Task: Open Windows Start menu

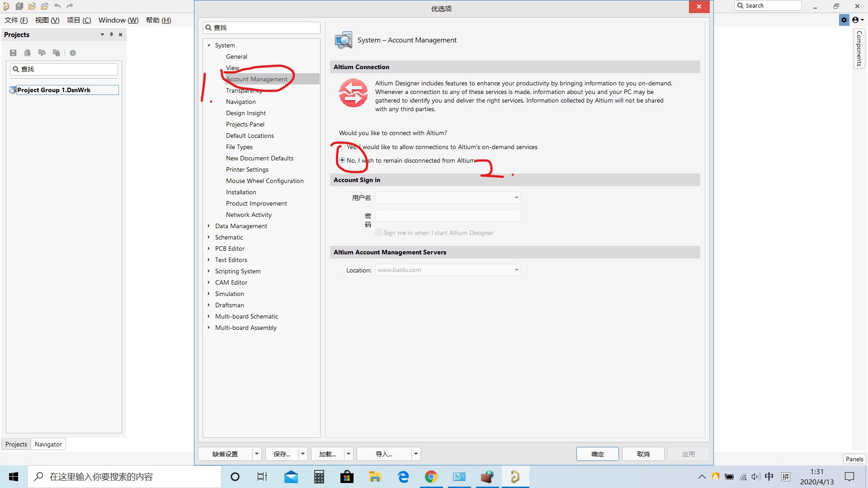Action: point(14,477)
